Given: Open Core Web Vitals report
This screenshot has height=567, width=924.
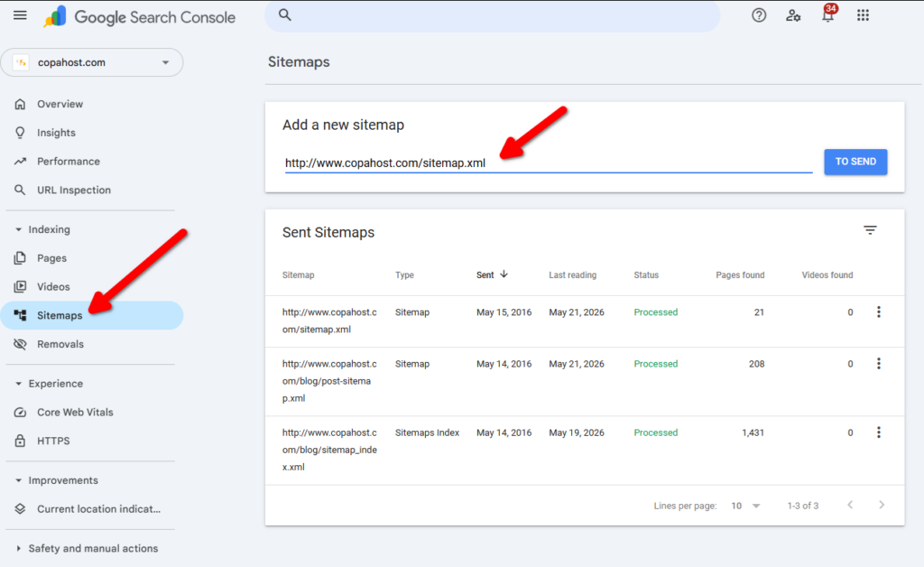Looking at the screenshot, I should click(x=75, y=412).
